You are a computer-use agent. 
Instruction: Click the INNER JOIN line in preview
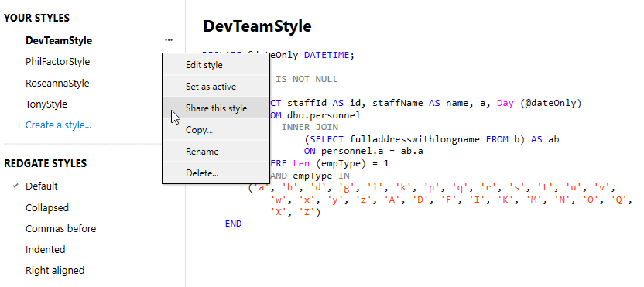[310, 128]
